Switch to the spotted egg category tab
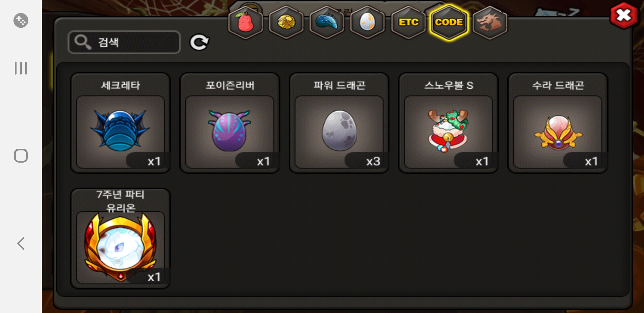 click(368, 22)
